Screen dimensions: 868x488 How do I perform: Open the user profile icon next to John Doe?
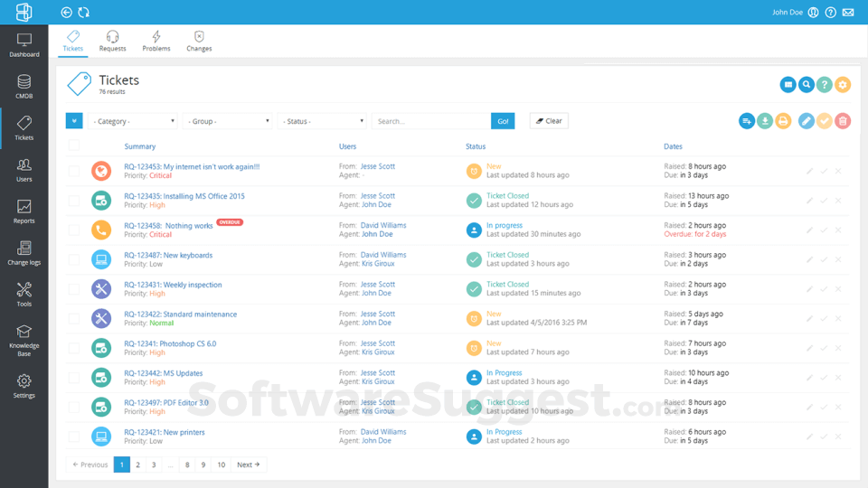click(813, 12)
